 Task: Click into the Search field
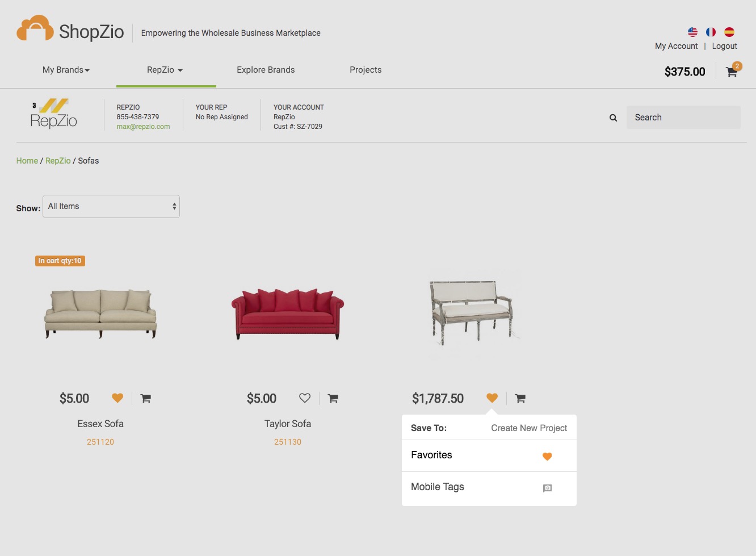pyautogui.click(x=683, y=118)
